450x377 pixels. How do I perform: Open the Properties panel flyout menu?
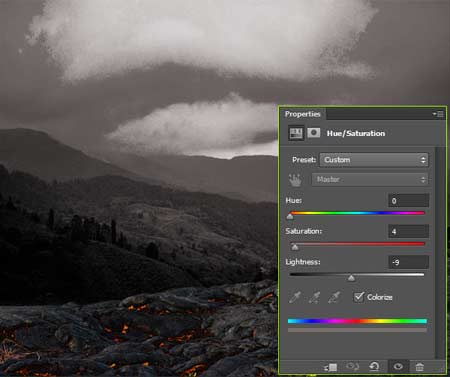coord(438,114)
